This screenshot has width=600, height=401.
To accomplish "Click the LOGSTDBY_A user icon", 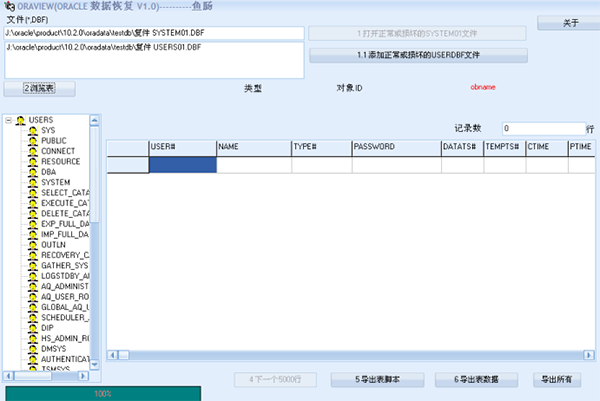I will (x=33, y=276).
